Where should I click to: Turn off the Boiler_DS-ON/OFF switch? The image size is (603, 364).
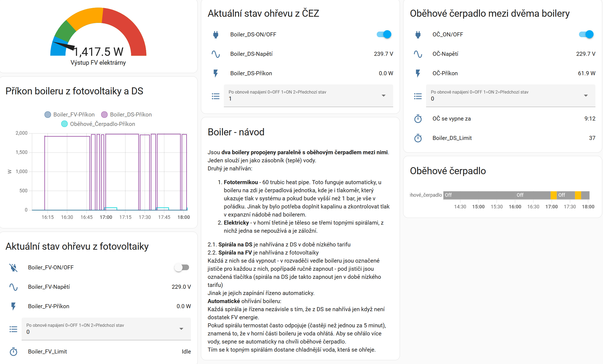point(384,35)
